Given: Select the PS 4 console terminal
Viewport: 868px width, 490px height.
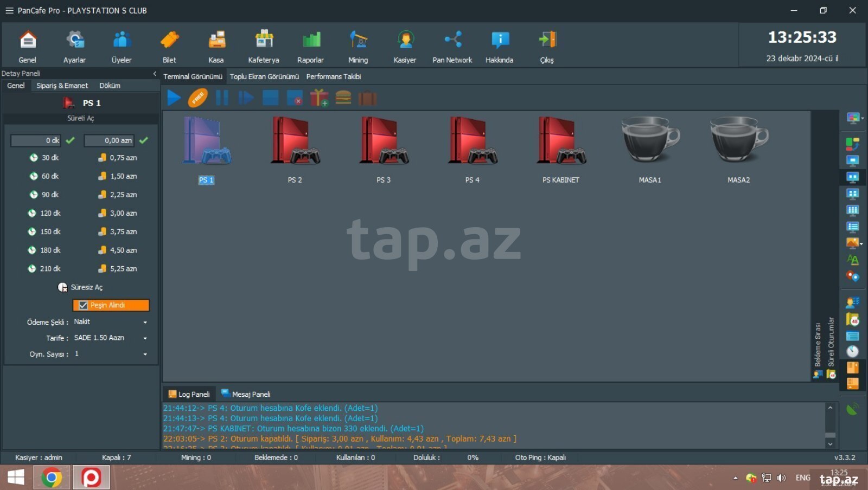Looking at the screenshot, I should [x=473, y=150].
